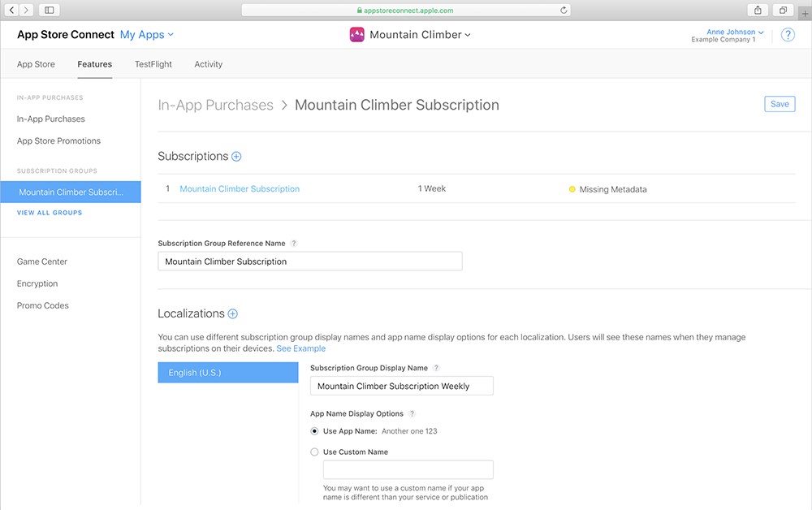Switch to the App Store tab
This screenshot has width=812, height=510.
[x=36, y=64]
